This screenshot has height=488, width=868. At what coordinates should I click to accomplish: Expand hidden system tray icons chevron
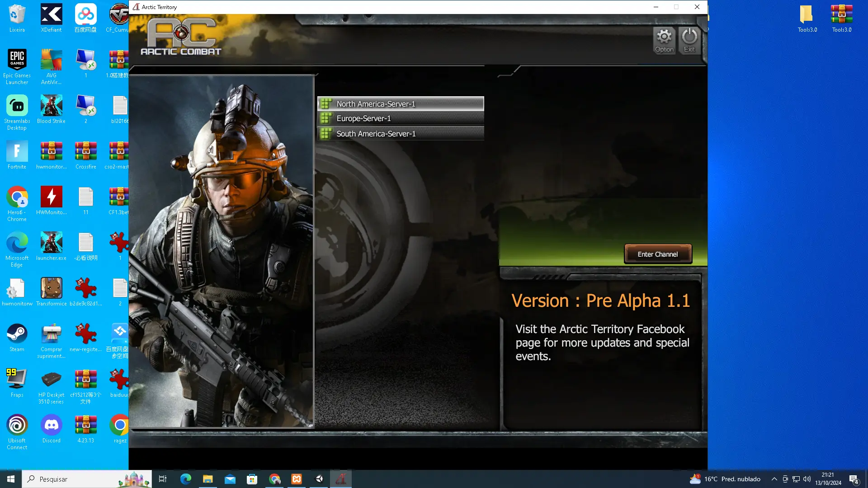click(x=774, y=479)
